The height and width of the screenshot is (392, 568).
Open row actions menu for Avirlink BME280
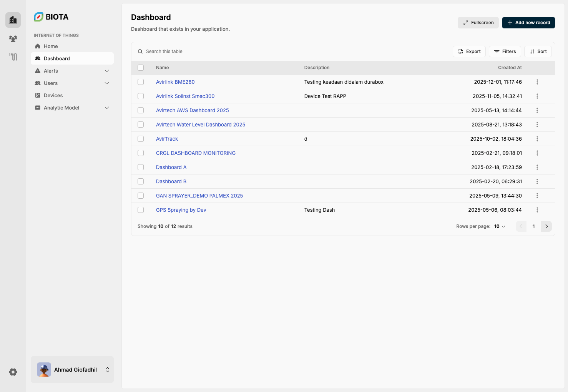click(x=537, y=82)
